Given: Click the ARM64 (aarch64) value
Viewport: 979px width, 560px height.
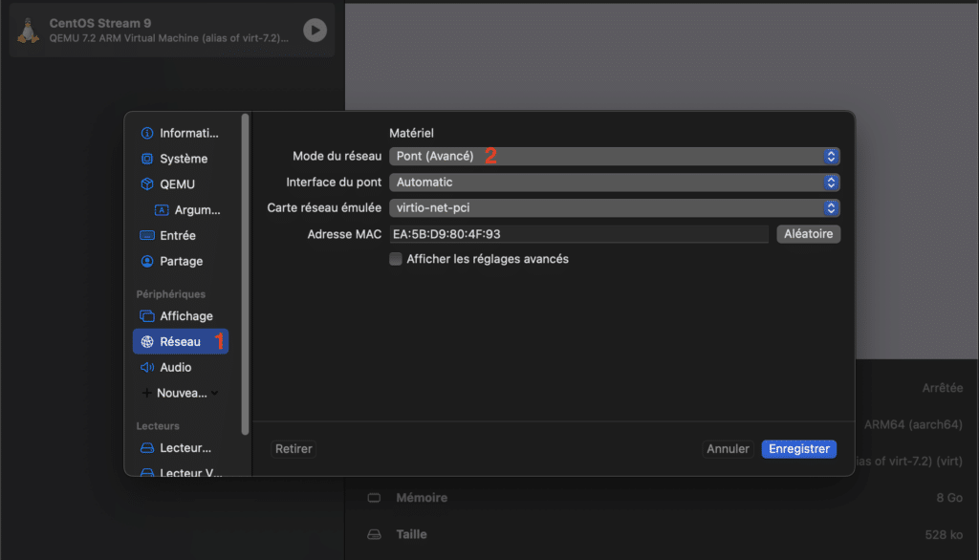Looking at the screenshot, I should [x=913, y=424].
